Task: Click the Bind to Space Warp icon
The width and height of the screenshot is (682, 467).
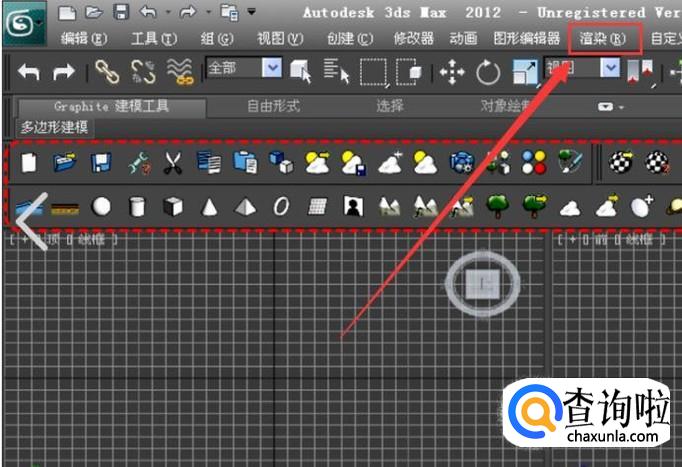Action: (180, 71)
